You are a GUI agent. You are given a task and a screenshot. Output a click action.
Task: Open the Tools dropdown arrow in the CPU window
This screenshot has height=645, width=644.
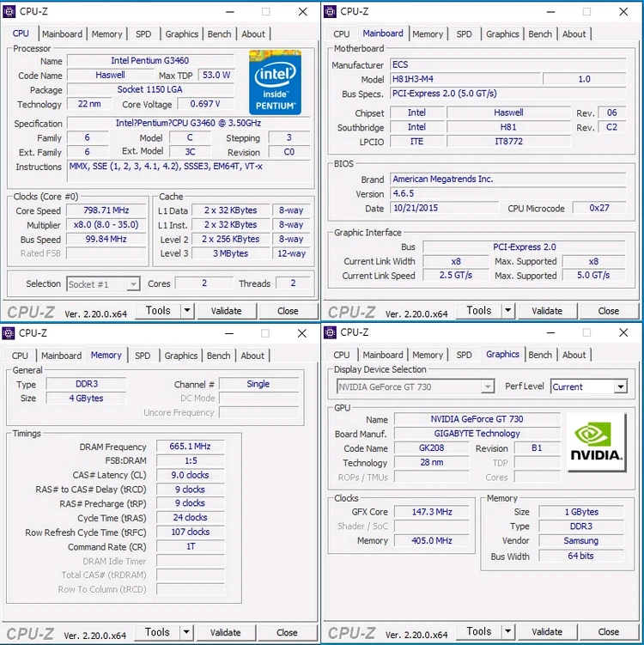pyautogui.click(x=187, y=311)
